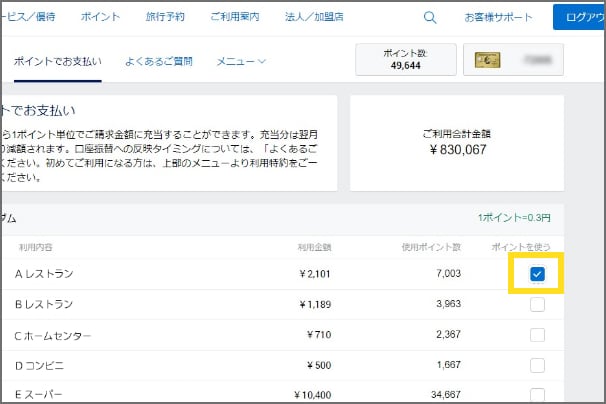Check the C ホームセンター points checkbox
Image resolution: width=606 pixels, height=404 pixels.
tap(537, 334)
